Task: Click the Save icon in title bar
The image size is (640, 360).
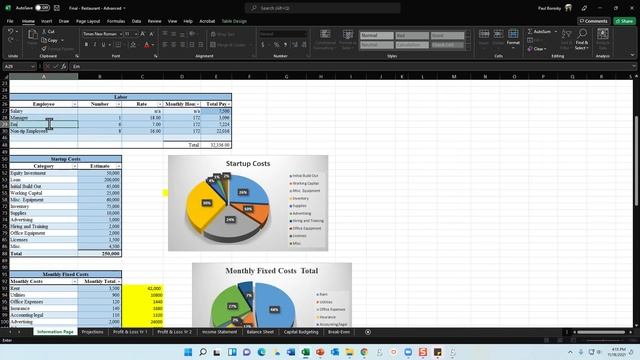Action: (x=57, y=8)
